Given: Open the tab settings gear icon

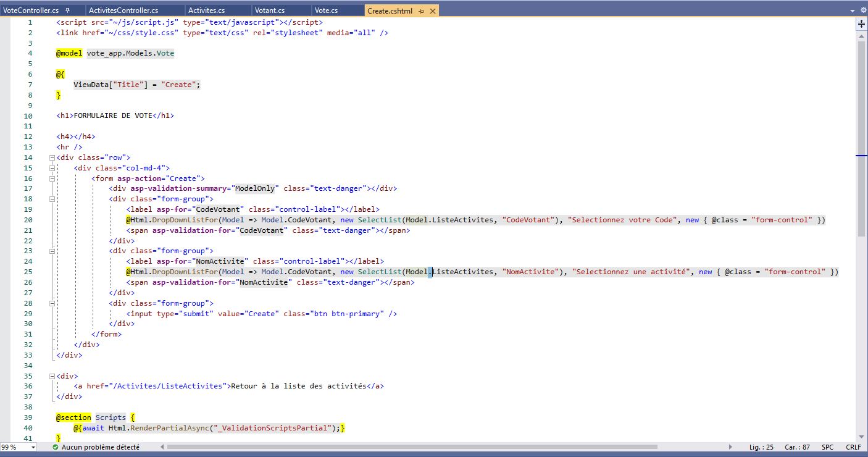Looking at the screenshot, I should click(x=862, y=11).
